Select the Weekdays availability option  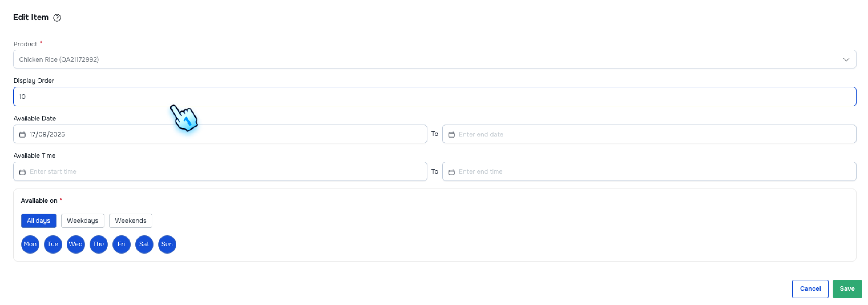(82, 221)
